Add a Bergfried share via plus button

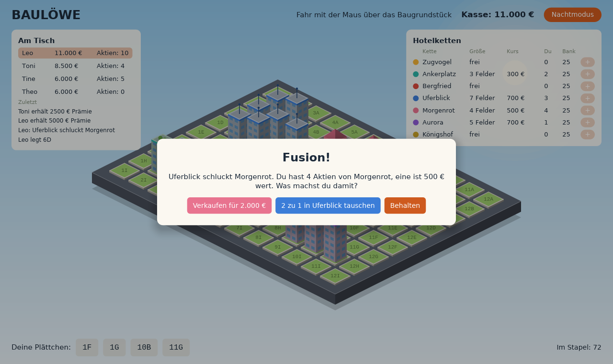(588, 86)
